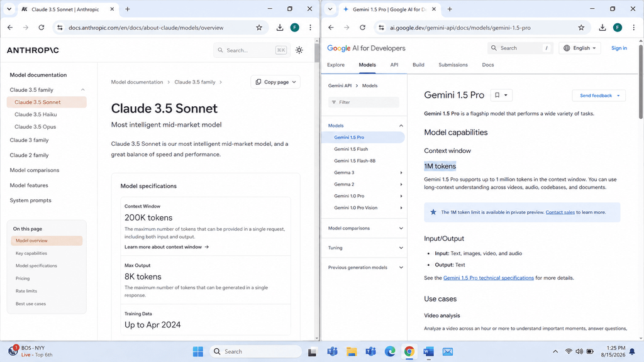Open the profile avatar in the Anthropic window
Image resolution: width=644 pixels, height=362 pixels.
pyautogui.click(x=294, y=28)
